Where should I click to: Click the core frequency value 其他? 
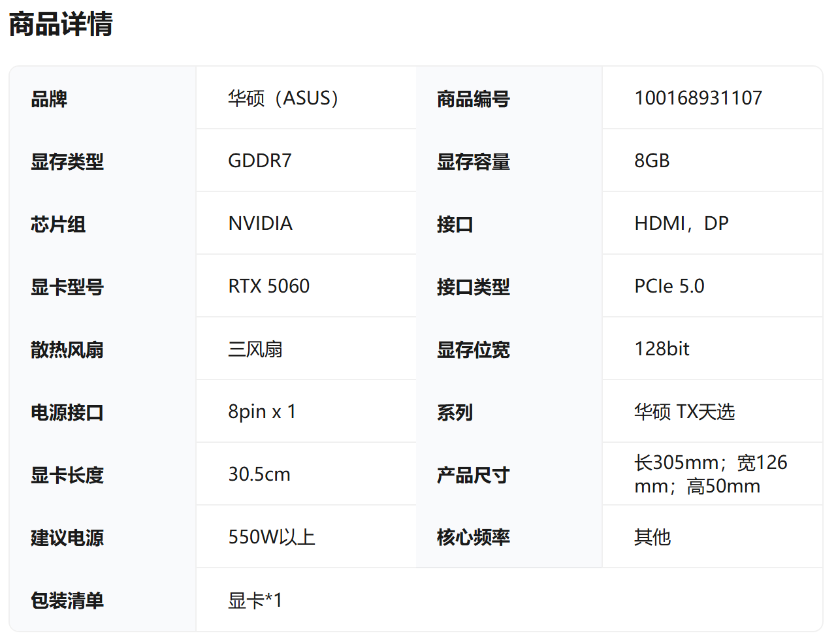pos(652,537)
